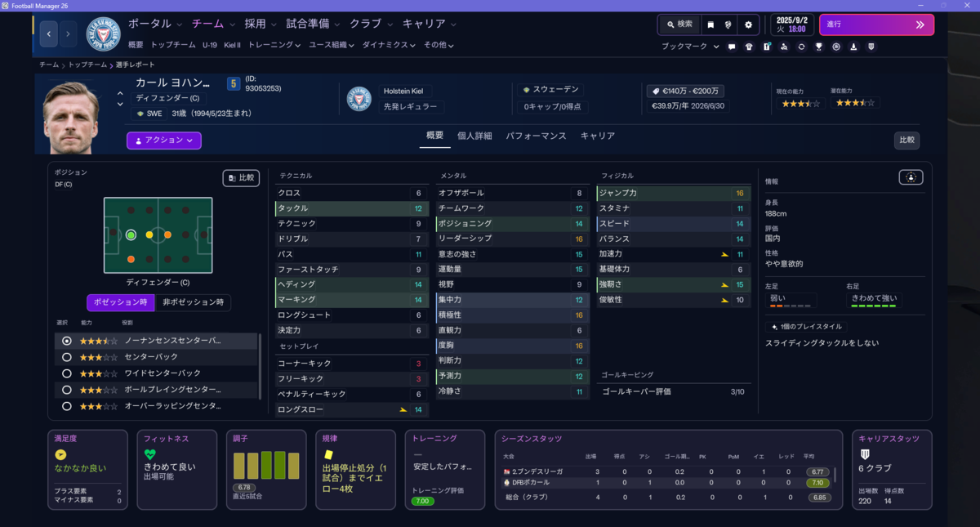This screenshot has width=980, height=527.
Task: Click the season stats table scrollbar
Action: click(835, 474)
